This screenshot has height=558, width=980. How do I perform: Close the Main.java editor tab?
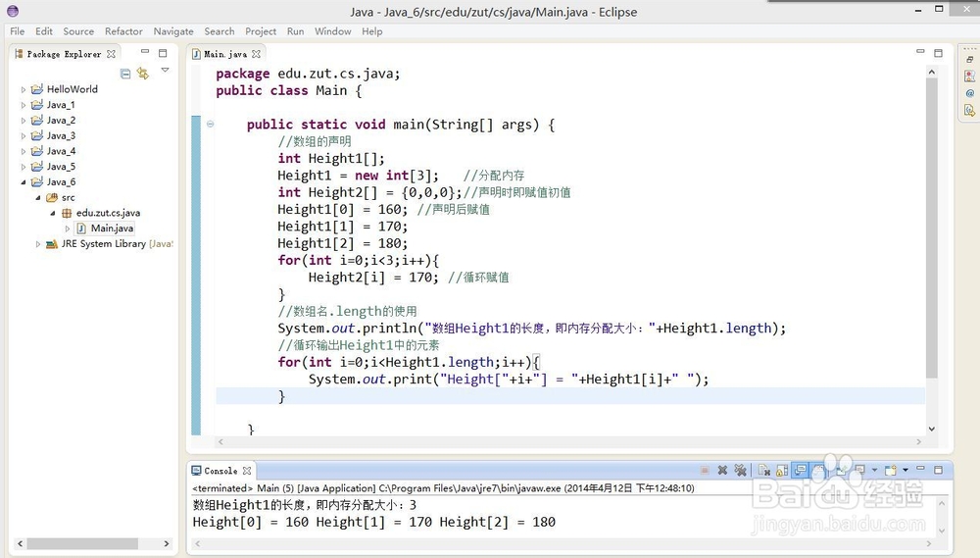point(256,54)
